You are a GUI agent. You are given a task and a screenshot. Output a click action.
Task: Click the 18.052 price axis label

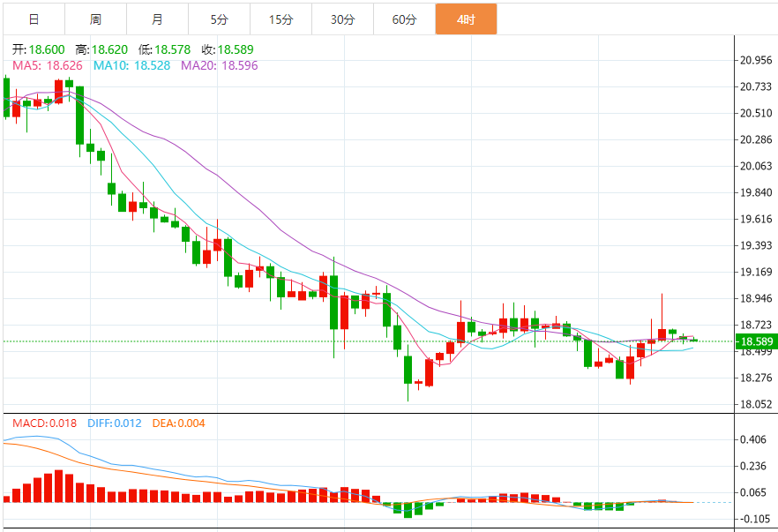(x=756, y=404)
